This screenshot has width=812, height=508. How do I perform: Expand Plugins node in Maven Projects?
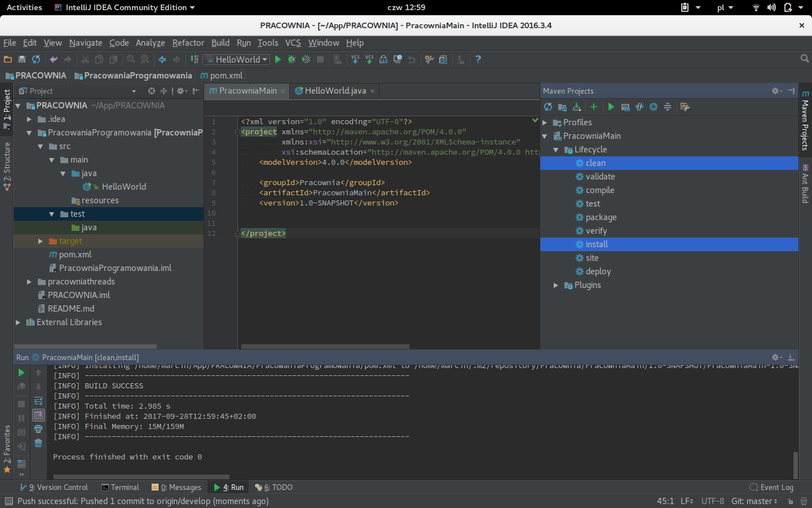coord(556,285)
